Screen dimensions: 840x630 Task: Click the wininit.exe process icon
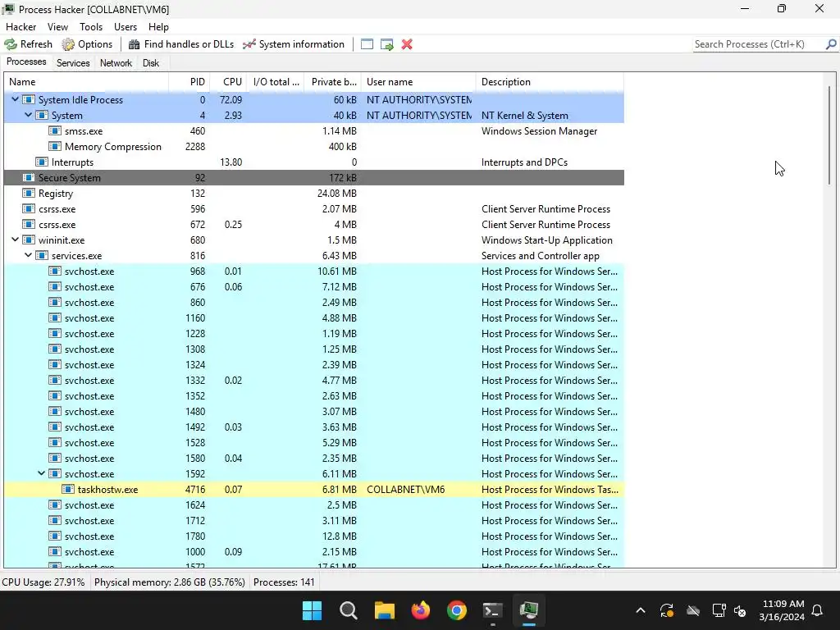click(29, 240)
